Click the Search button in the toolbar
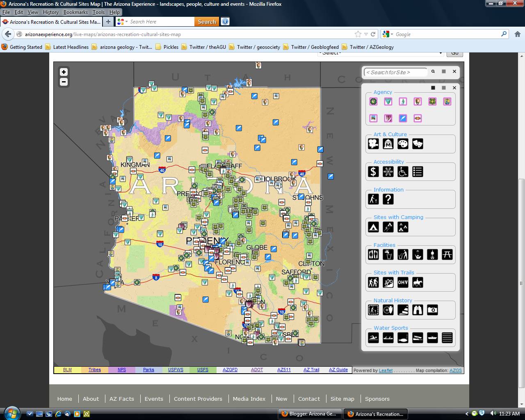525x420 pixels. pyautogui.click(x=206, y=21)
